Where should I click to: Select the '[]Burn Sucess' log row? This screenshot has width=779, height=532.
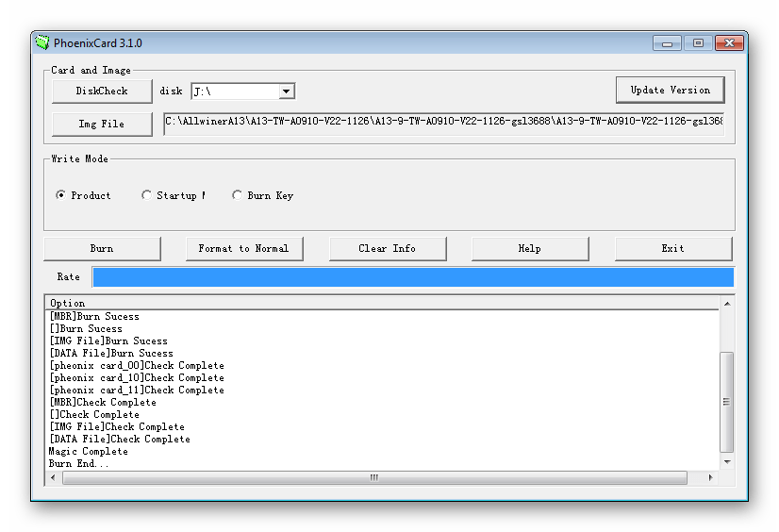click(383, 329)
